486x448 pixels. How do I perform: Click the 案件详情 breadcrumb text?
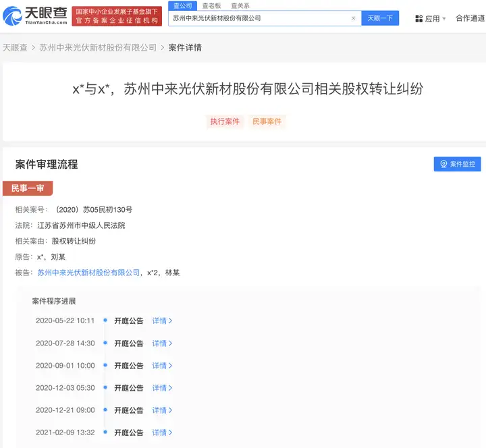tap(185, 47)
